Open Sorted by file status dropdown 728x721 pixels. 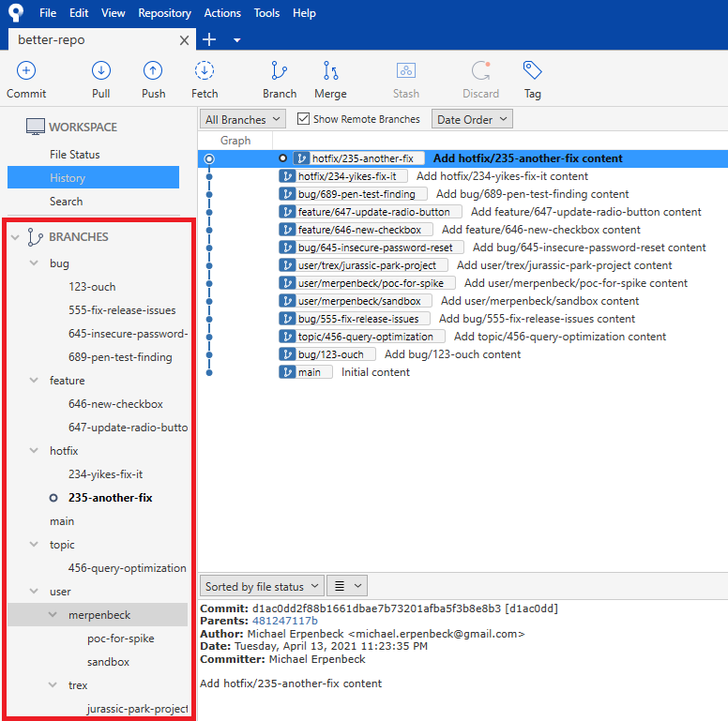point(261,586)
